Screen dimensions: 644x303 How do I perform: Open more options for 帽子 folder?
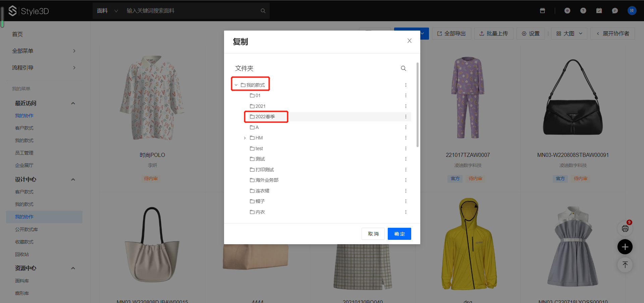point(406,201)
